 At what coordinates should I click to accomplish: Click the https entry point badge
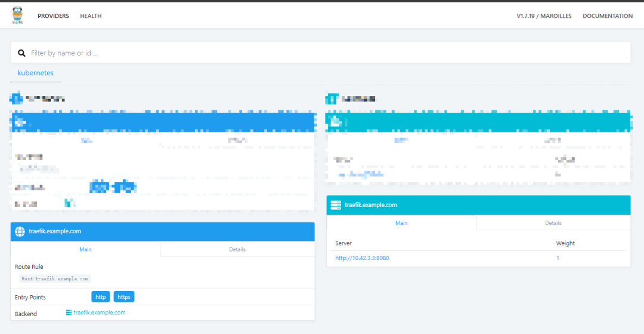click(124, 297)
